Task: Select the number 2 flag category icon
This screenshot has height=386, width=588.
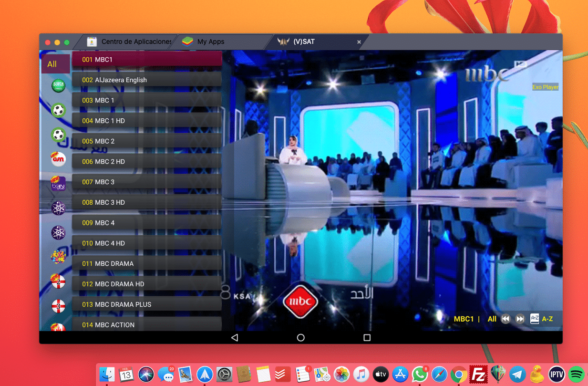Action: tap(58, 282)
